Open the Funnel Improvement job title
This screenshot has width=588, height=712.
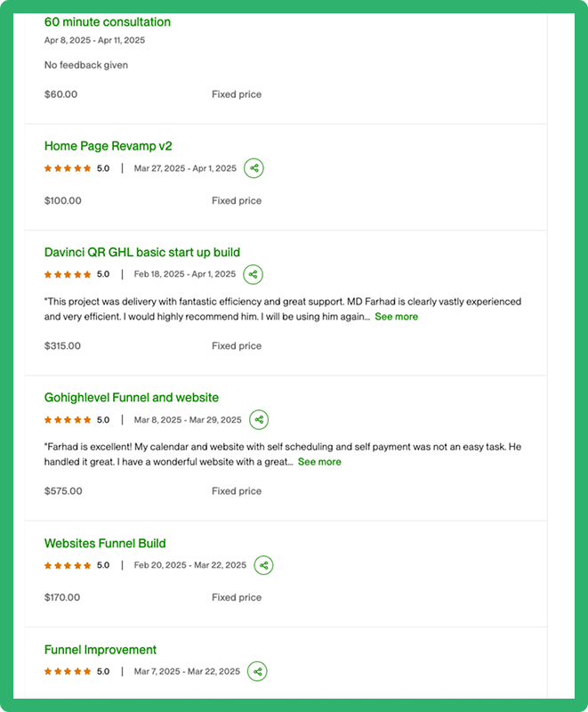tap(101, 650)
